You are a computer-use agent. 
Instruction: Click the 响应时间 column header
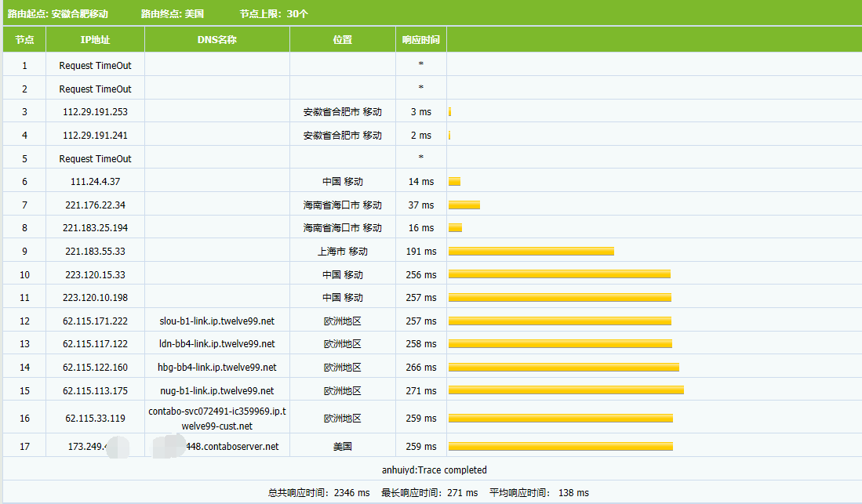(x=420, y=39)
